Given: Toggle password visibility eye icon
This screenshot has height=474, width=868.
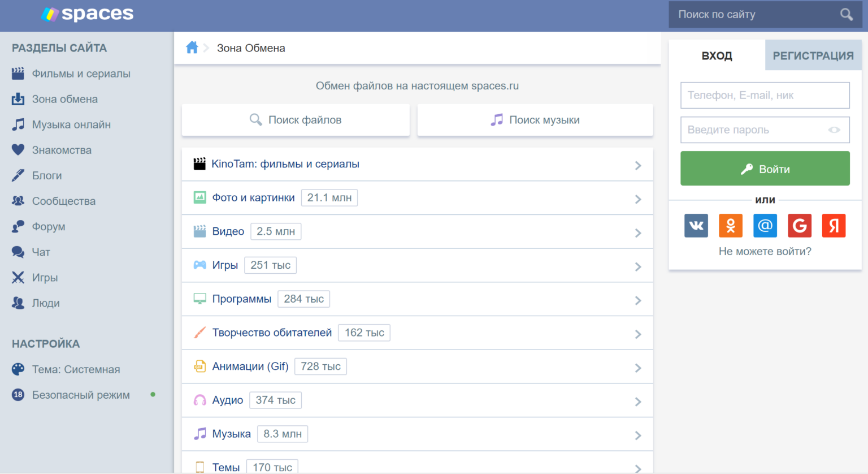Looking at the screenshot, I should click(834, 130).
